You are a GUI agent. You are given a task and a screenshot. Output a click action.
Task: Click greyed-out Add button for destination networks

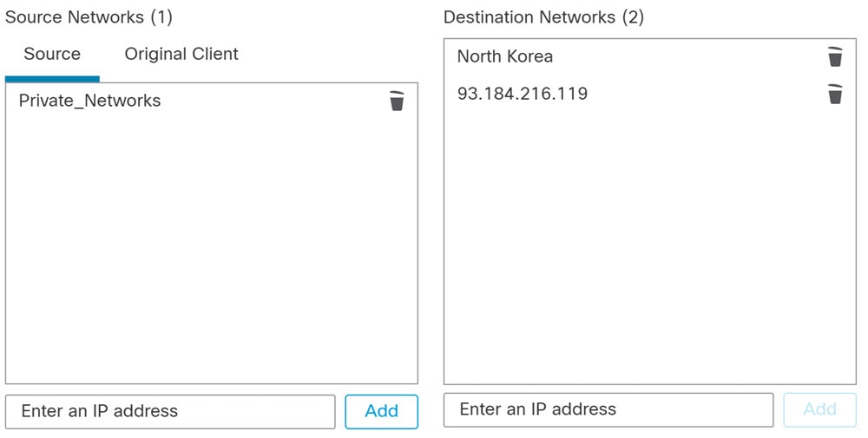click(820, 409)
